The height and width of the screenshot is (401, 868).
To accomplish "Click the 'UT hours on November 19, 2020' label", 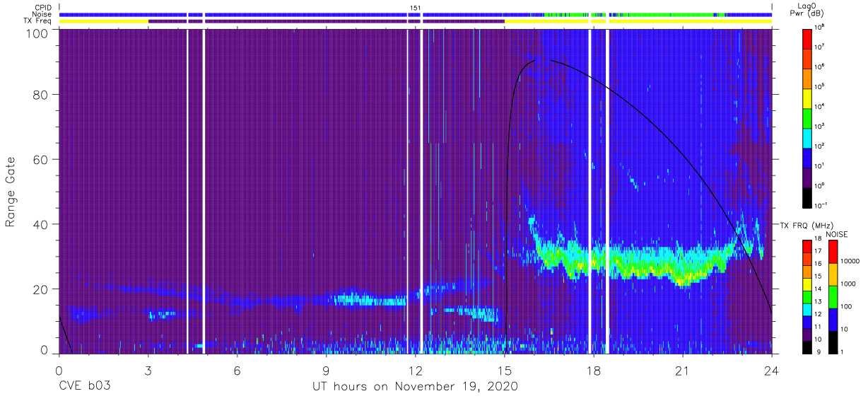I will pos(415,387).
